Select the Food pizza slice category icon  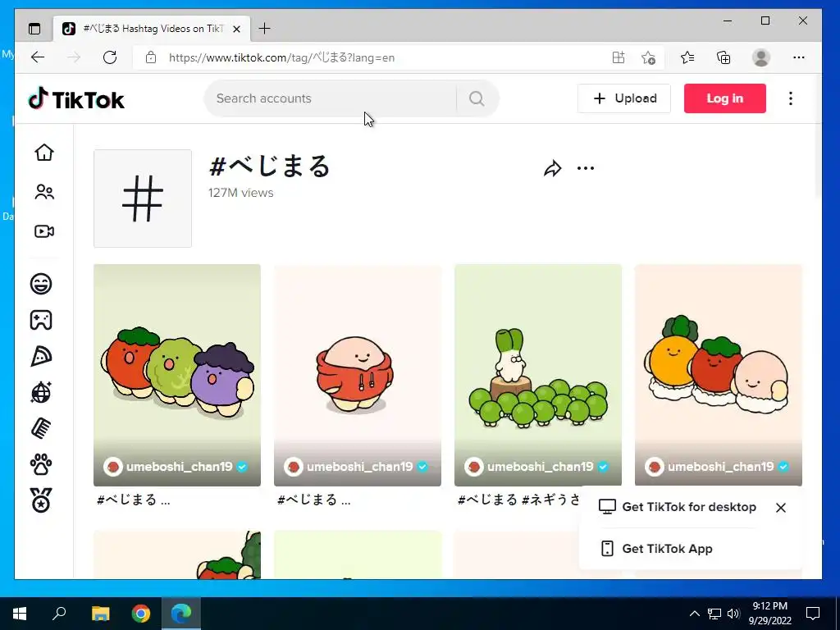coord(41,356)
